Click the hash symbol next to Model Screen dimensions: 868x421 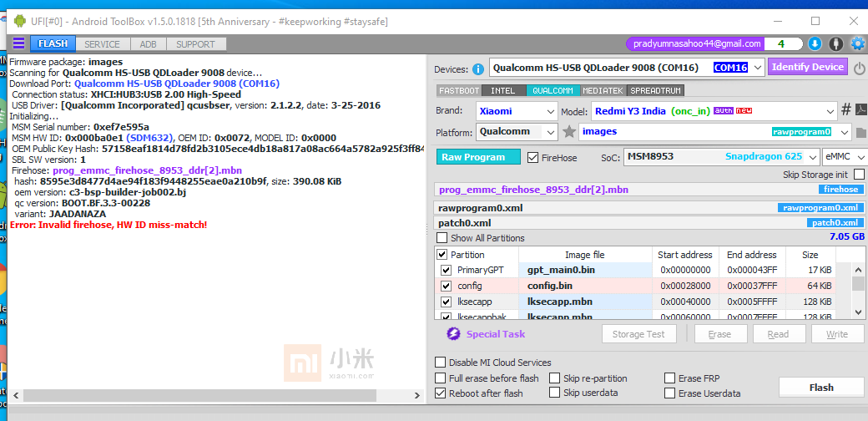coord(845,109)
